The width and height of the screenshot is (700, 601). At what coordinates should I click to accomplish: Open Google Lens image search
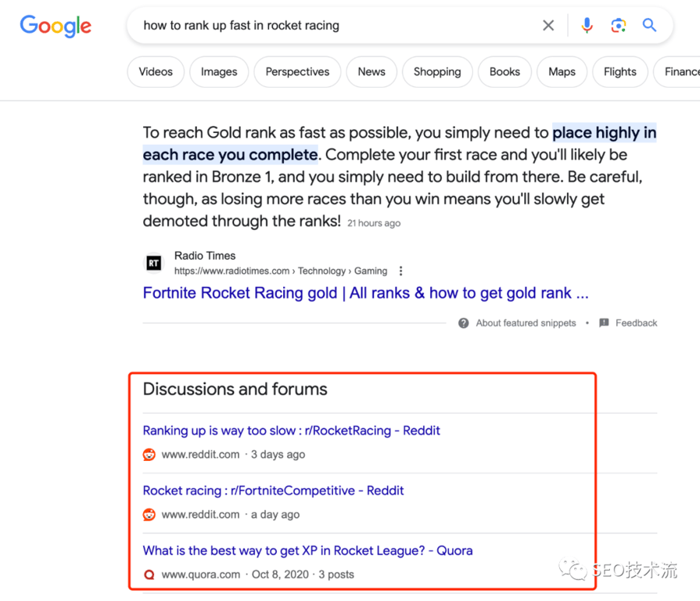(x=619, y=26)
